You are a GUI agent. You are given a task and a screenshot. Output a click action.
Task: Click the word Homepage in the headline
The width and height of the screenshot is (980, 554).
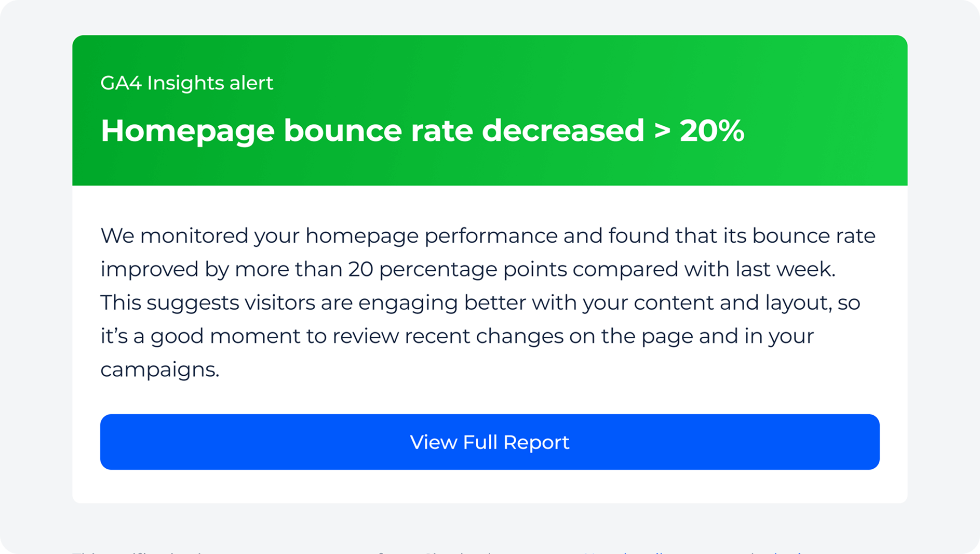(x=187, y=130)
